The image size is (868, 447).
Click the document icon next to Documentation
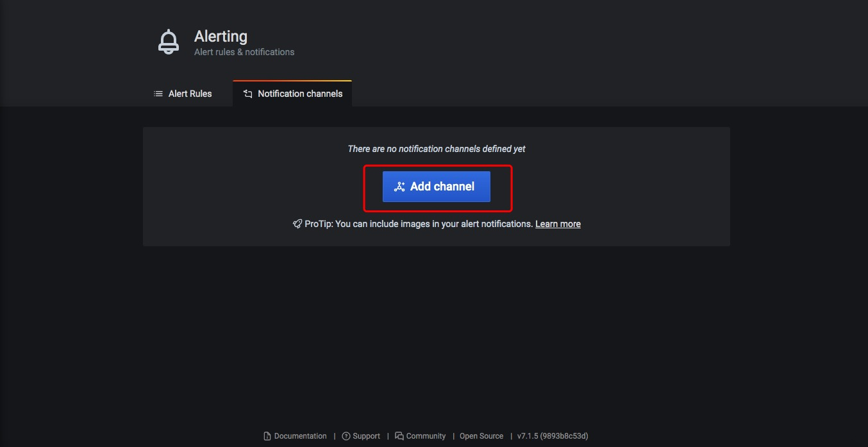click(267, 436)
